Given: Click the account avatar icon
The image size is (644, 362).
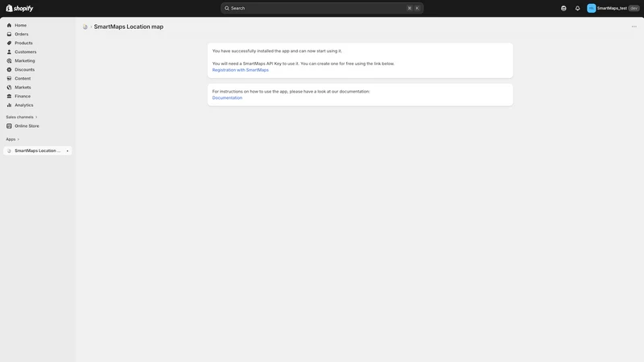Looking at the screenshot, I should coord(591,8).
